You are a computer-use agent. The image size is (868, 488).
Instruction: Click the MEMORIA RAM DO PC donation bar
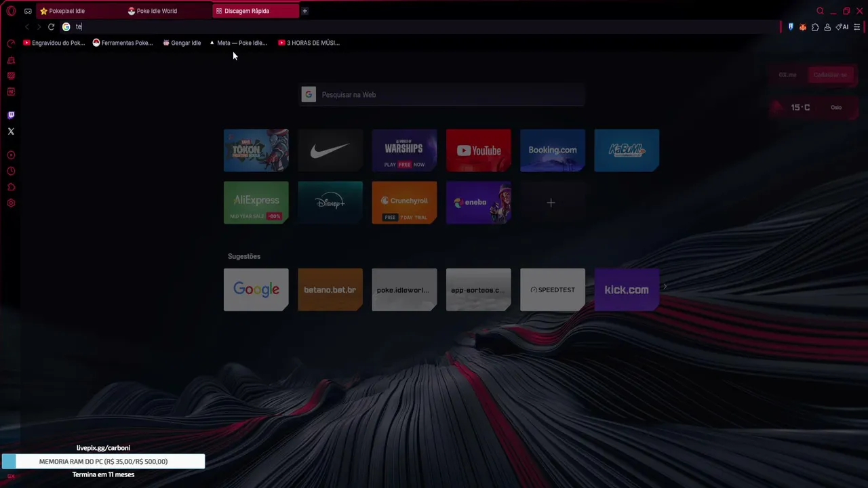[x=103, y=462]
